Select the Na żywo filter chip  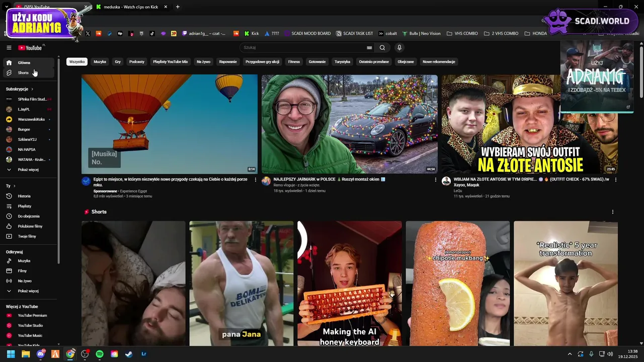click(x=204, y=62)
